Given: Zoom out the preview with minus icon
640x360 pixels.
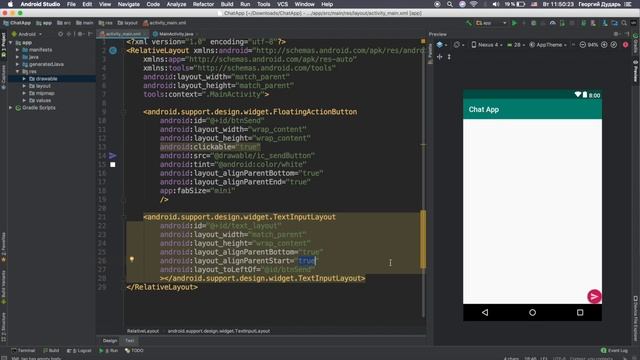Looking at the screenshot, I should 582,45.
